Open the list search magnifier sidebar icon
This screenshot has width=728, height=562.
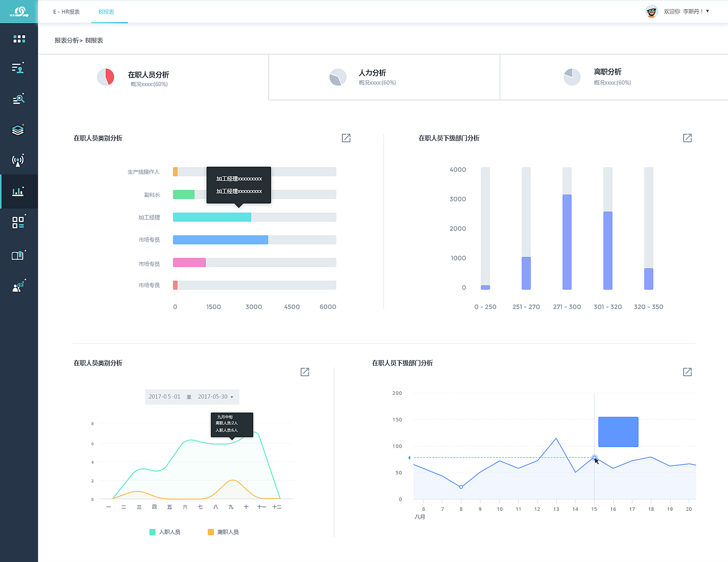click(x=18, y=99)
